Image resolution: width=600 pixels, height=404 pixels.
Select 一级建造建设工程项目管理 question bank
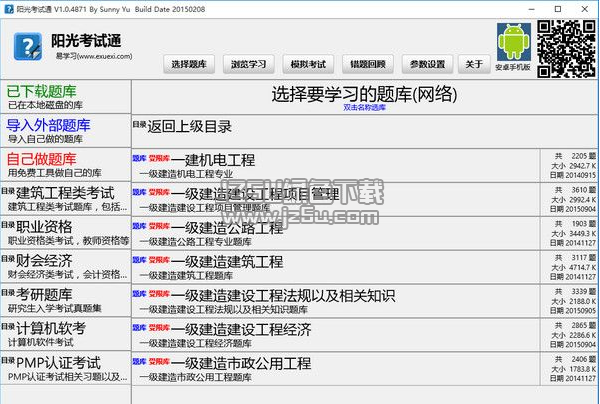coord(336,199)
